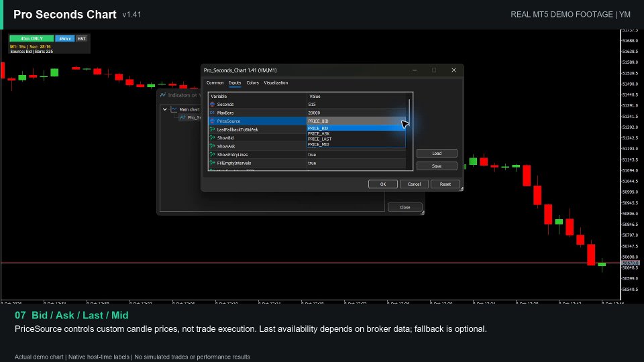Switch to the Colors tab

[253, 83]
